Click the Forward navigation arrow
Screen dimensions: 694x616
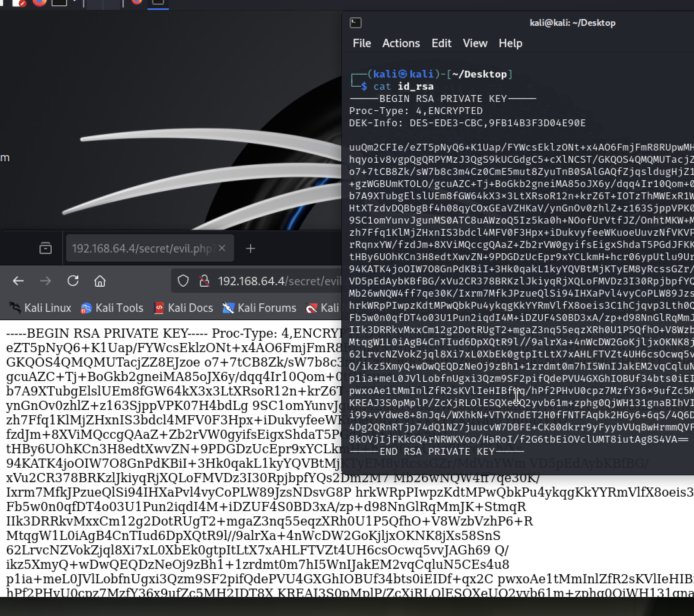click(x=46, y=281)
